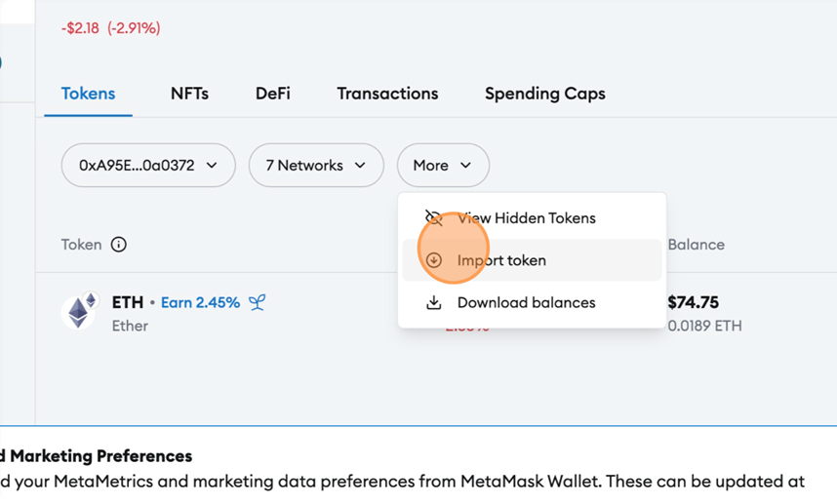Click the $74.75 balance value
Image resolution: width=837 pixels, height=504 pixels.
click(x=693, y=302)
